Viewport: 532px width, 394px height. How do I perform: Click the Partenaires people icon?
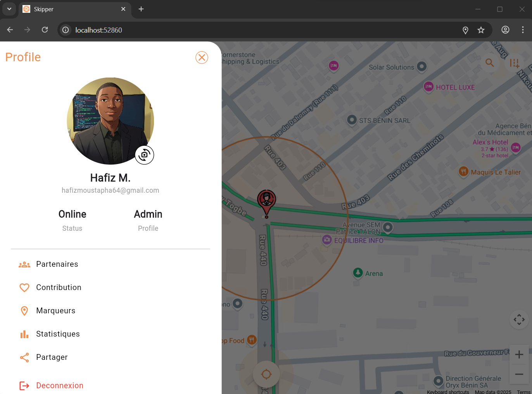(x=24, y=264)
